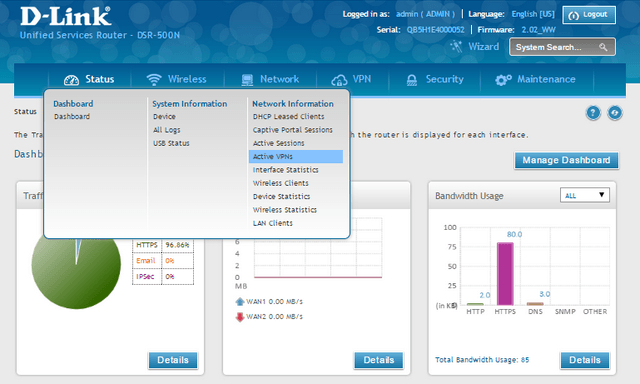Click the Network computer icon
The image size is (640, 384).
(x=247, y=80)
